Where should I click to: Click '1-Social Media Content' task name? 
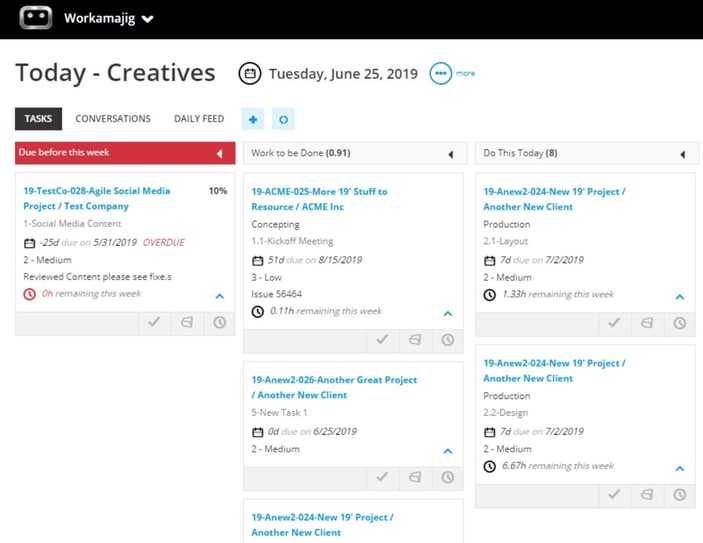(72, 223)
